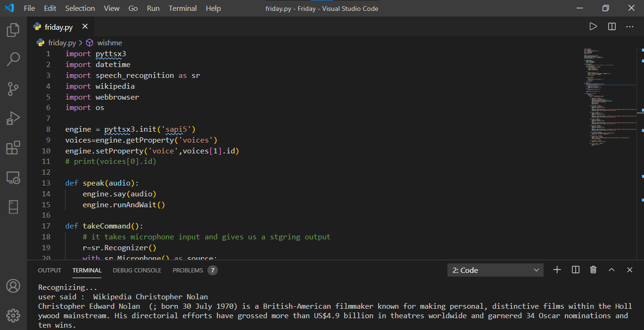Image resolution: width=644 pixels, height=330 pixels.
Task: Open the Manage gear settings icon
Action: pyautogui.click(x=13, y=315)
